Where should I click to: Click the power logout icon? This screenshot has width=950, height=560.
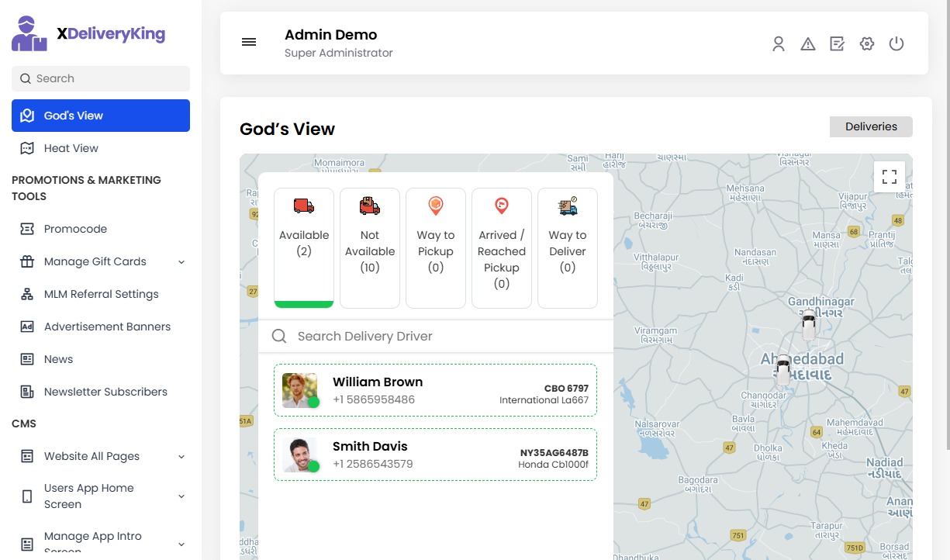point(896,44)
